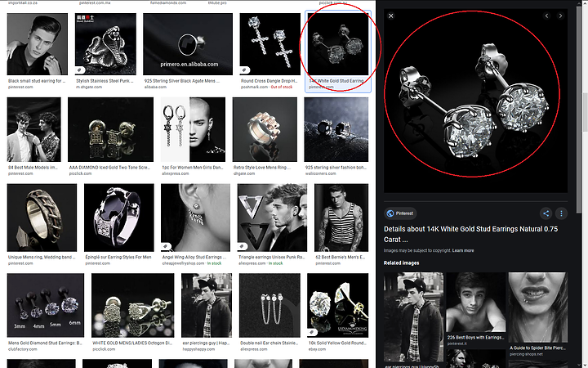588x368 pixels.
Task: Visit alibaba.com source under black agate result
Action: 155,87
